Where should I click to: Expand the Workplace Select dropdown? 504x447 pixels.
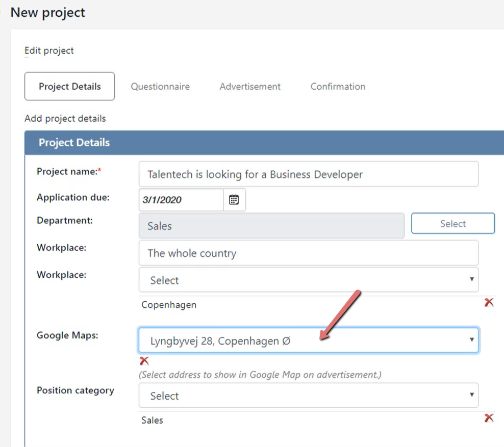click(x=309, y=280)
